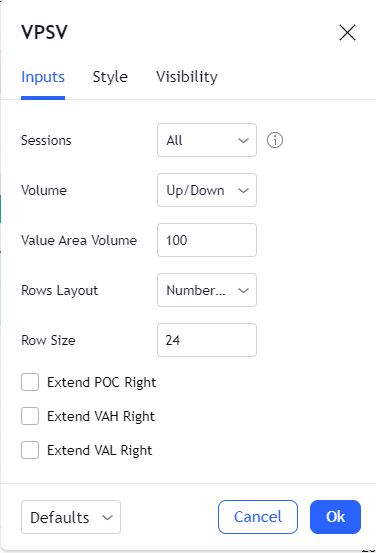
Task: Expand the Volume Up/Down dropdown
Action: tap(207, 190)
